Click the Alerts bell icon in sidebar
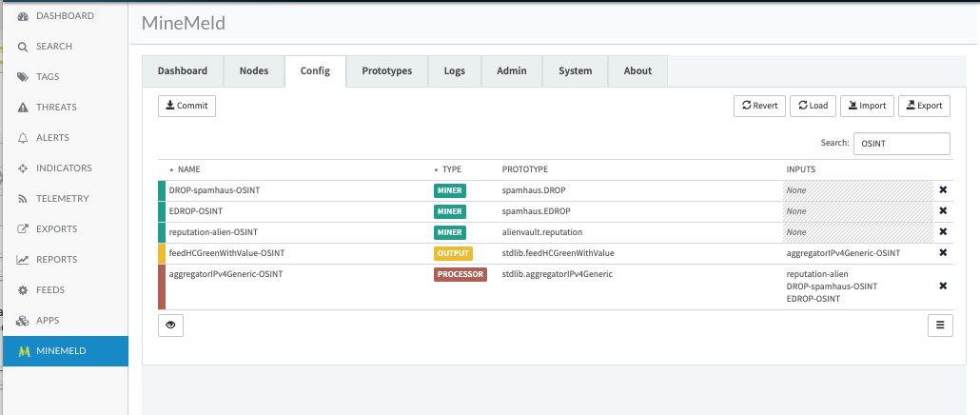The height and width of the screenshot is (415, 980). click(23, 138)
